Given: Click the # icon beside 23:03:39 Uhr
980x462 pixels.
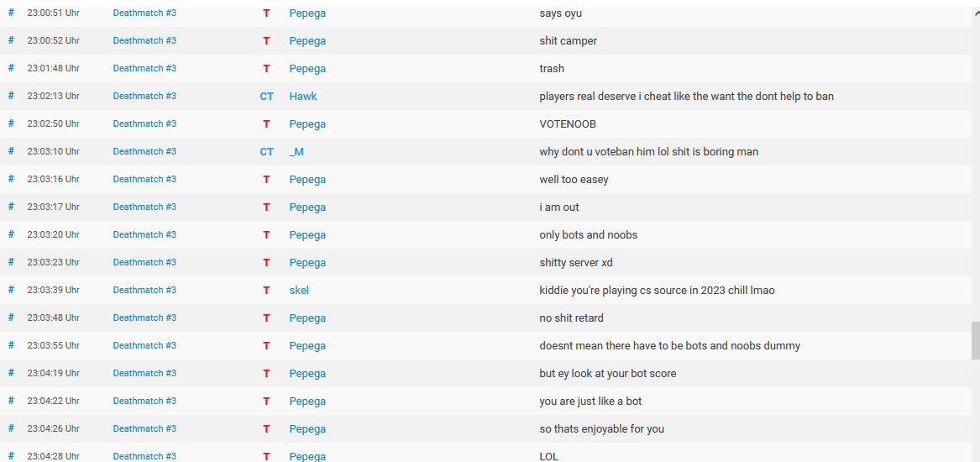Looking at the screenshot, I should click(11, 290).
